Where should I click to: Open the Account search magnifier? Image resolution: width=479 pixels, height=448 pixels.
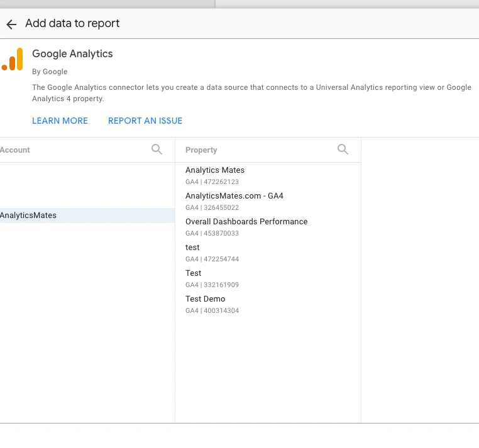coord(157,150)
